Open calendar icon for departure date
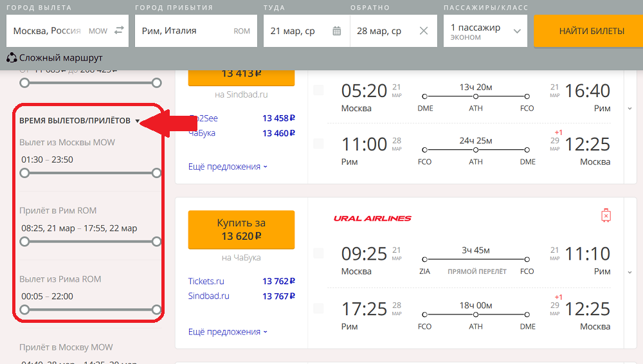 (x=337, y=31)
